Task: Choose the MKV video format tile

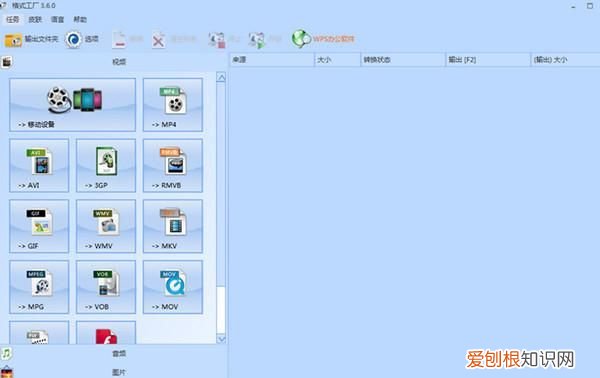Action: [x=173, y=226]
